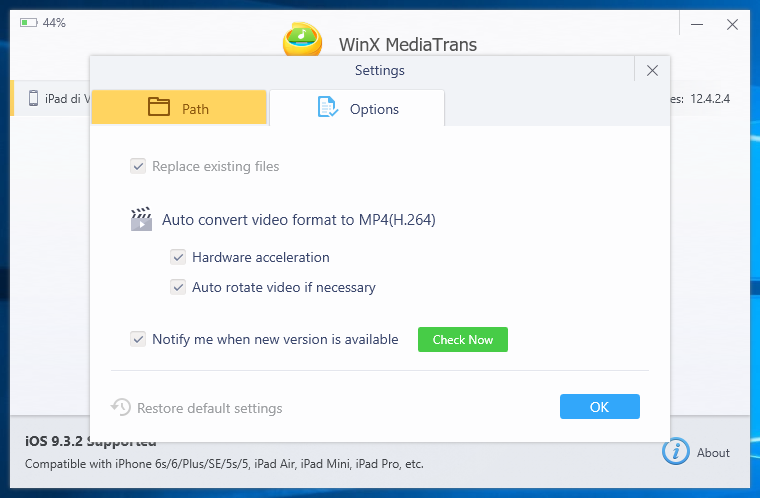Select the Options tab

tap(357, 108)
